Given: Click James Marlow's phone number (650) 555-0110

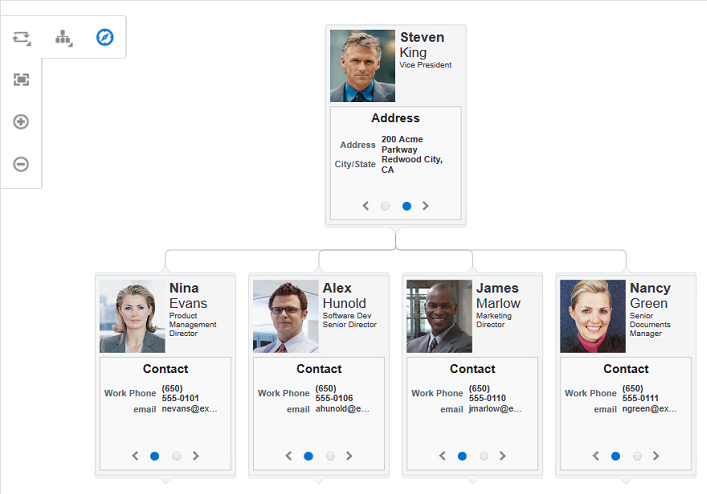Looking at the screenshot, I should click(x=487, y=393).
